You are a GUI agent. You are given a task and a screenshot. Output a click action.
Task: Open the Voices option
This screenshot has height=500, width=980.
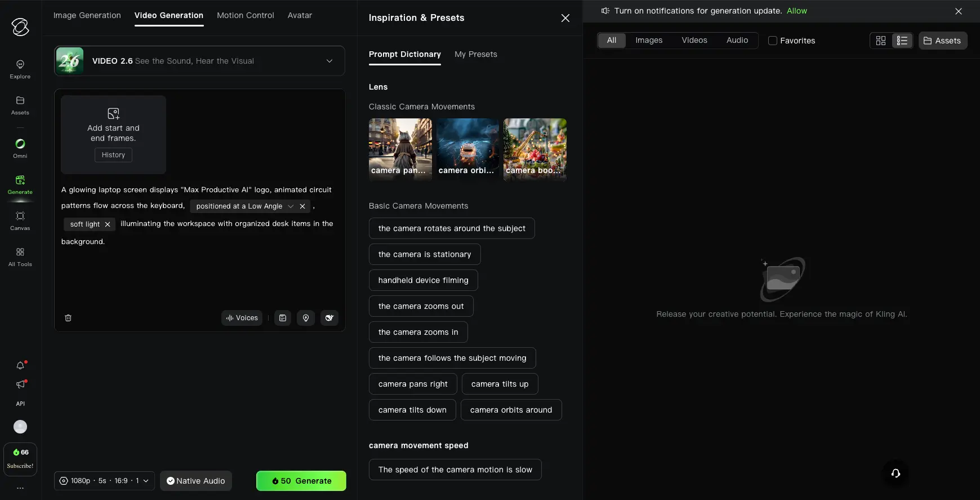(242, 318)
